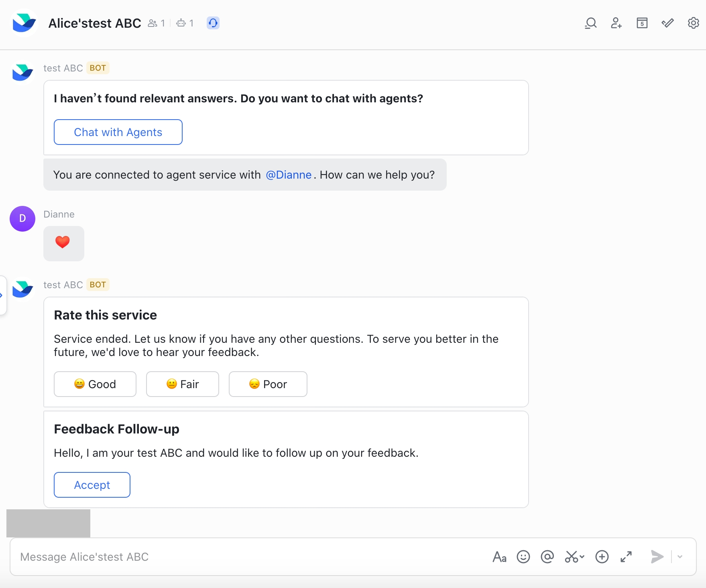The image size is (706, 588).
Task: Open the send options dropdown arrow
Action: click(680, 557)
